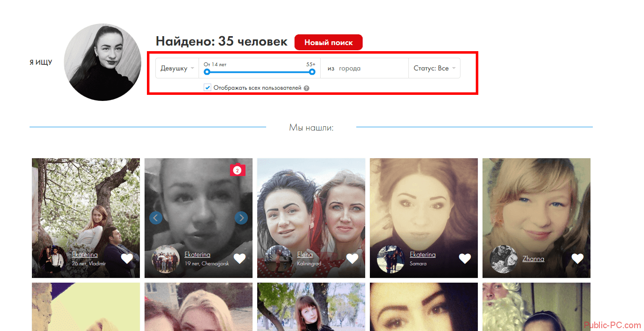Open the 'Статус: Все' dropdown

pos(434,69)
